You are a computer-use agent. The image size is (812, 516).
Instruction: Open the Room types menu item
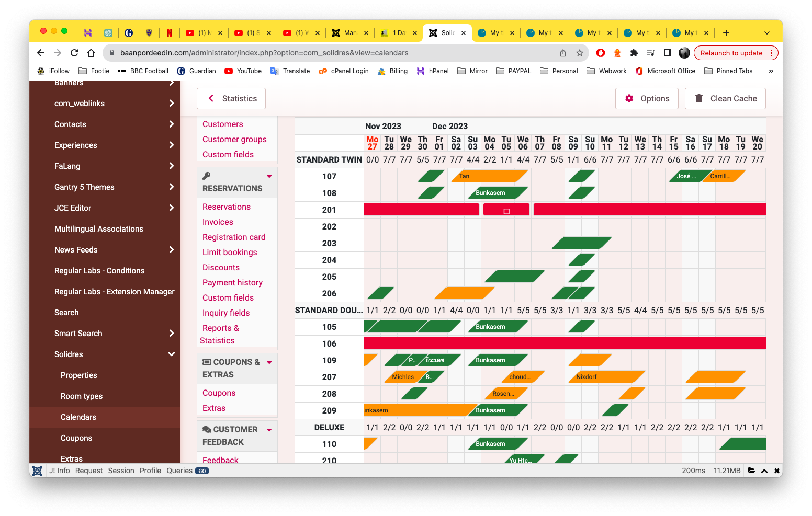pyautogui.click(x=82, y=396)
